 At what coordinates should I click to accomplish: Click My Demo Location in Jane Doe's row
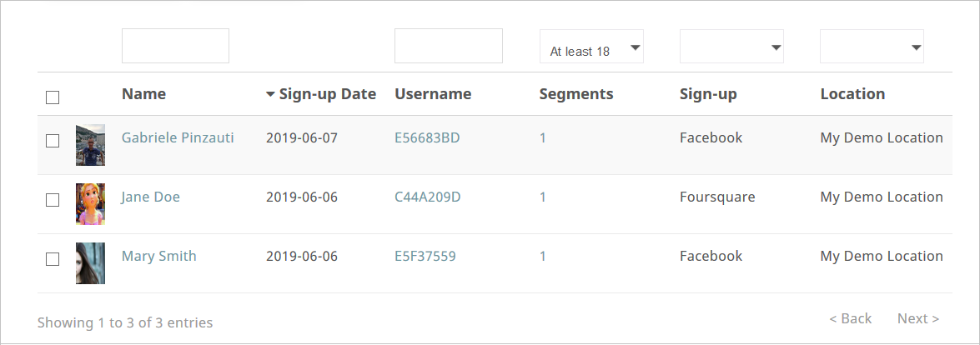click(882, 197)
